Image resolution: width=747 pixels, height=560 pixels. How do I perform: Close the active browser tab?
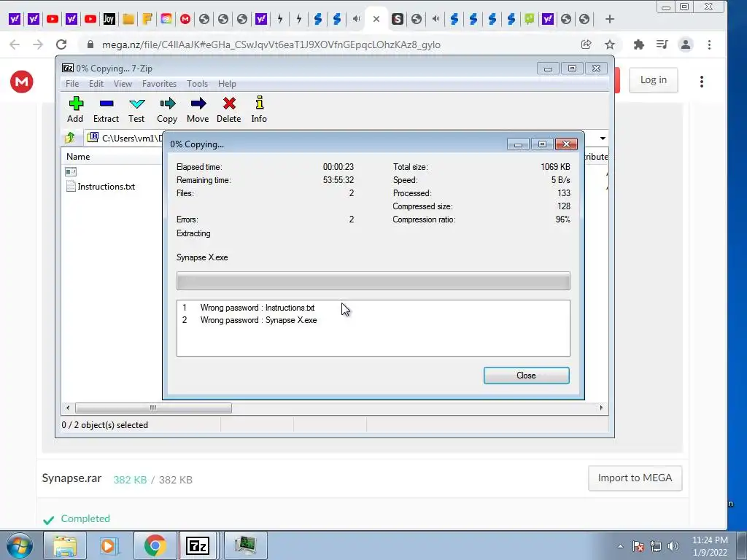pos(376,19)
